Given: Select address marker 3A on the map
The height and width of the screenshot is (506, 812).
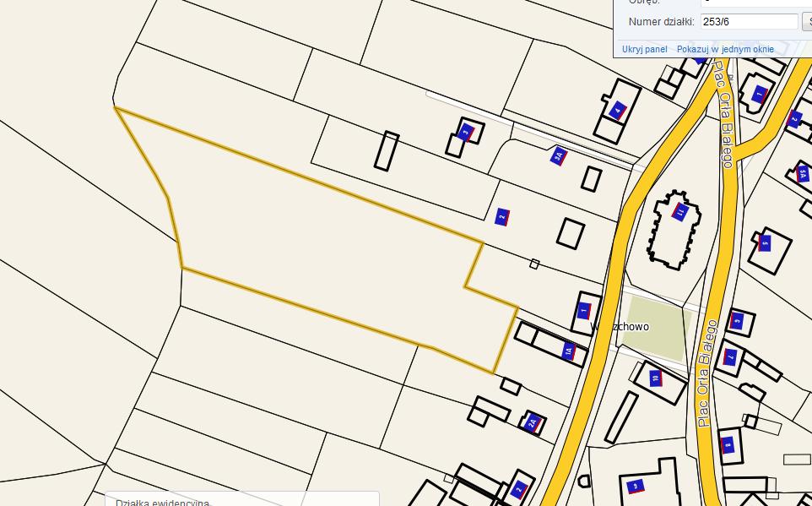Looking at the screenshot, I should coord(558,156).
